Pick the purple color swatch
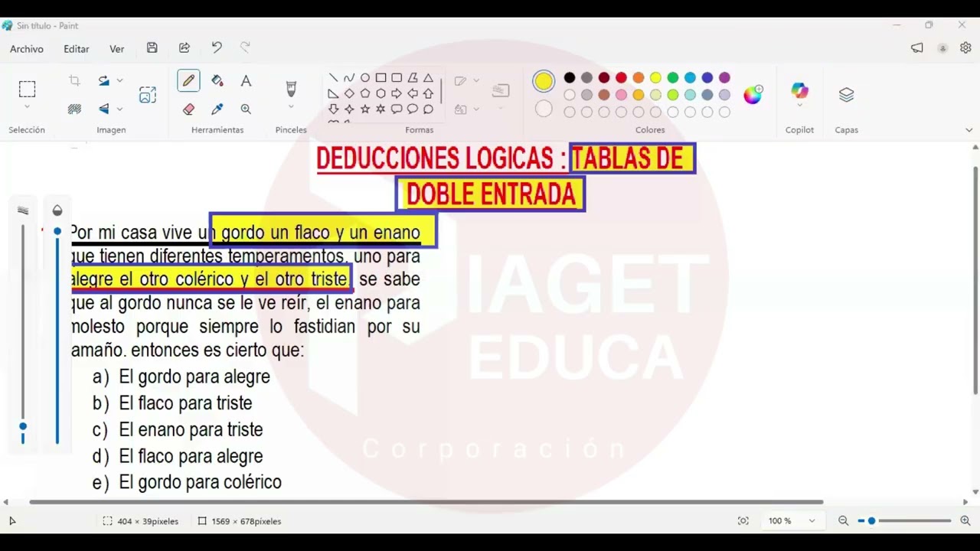The image size is (980, 551). pos(724,77)
